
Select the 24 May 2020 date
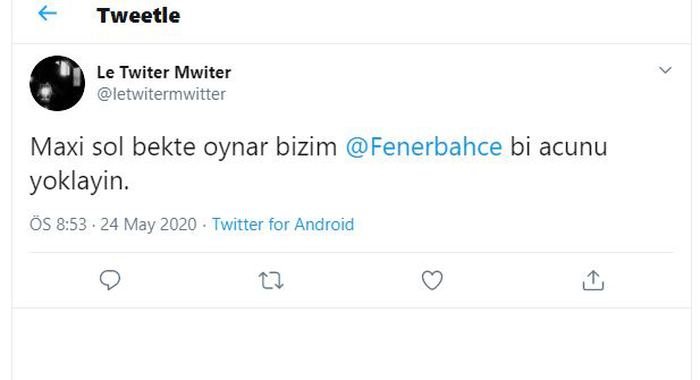[x=148, y=224]
